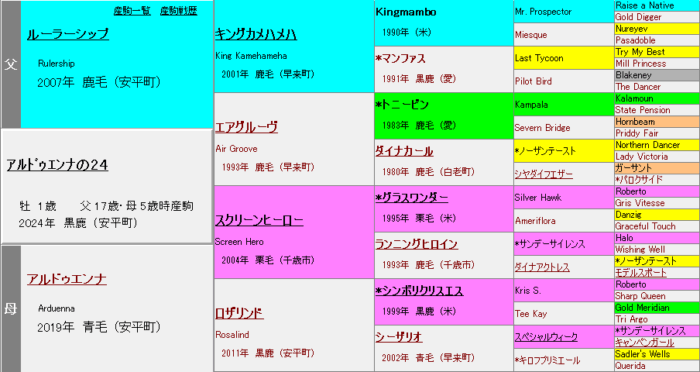This screenshot has height=372, width=700.
Task: Click the ダイナカール ancestor link
Action: 404,151
